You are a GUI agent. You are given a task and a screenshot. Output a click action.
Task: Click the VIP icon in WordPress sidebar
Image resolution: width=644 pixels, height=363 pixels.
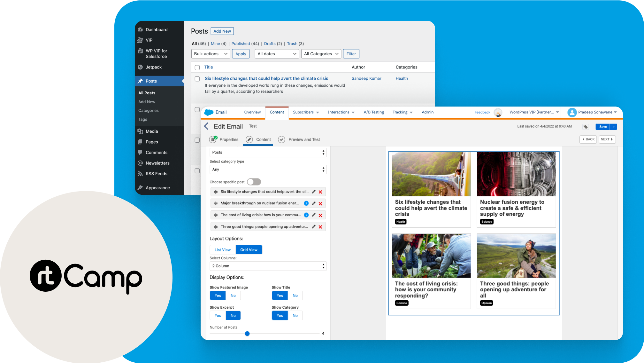point(140,40)
